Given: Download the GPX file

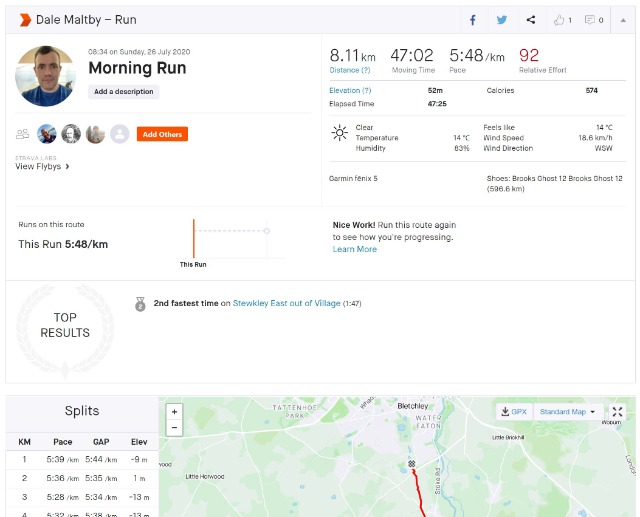Looking at the screenshot, I should (x=513, y=412).
